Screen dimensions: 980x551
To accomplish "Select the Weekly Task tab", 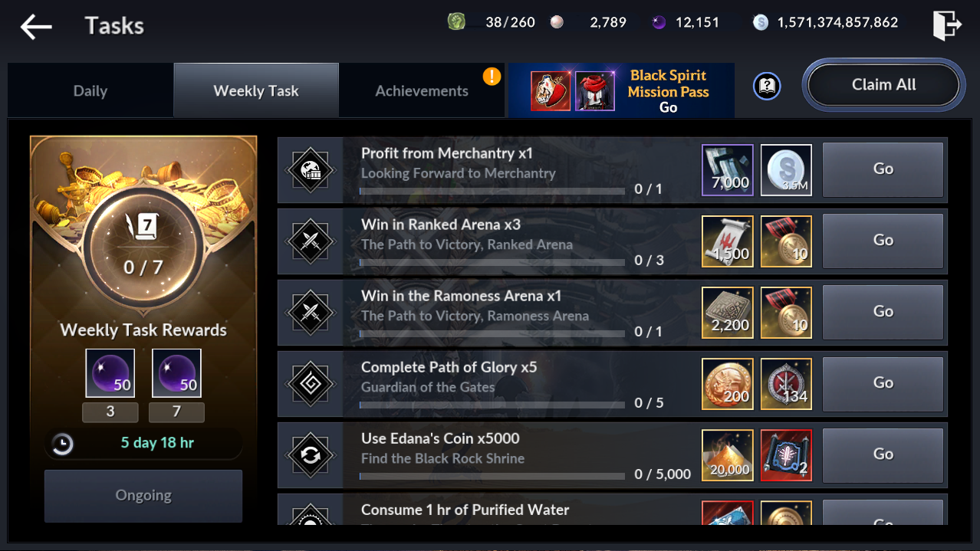I will 256,90.
